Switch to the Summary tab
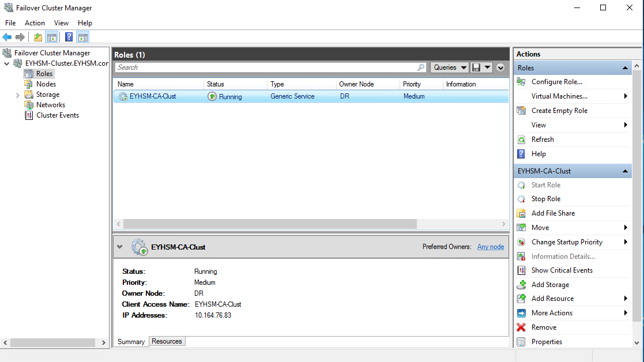 tap(131, 341)
